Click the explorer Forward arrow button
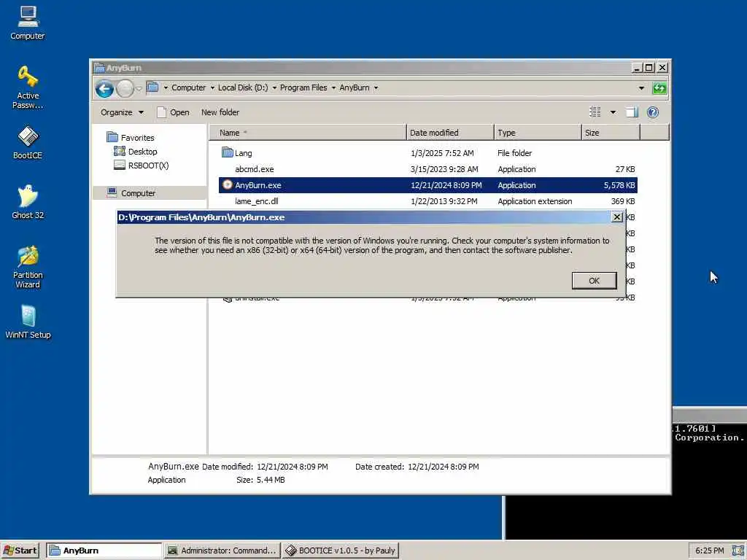The height and width of the screenshot is (560, 747). point(125,88)
